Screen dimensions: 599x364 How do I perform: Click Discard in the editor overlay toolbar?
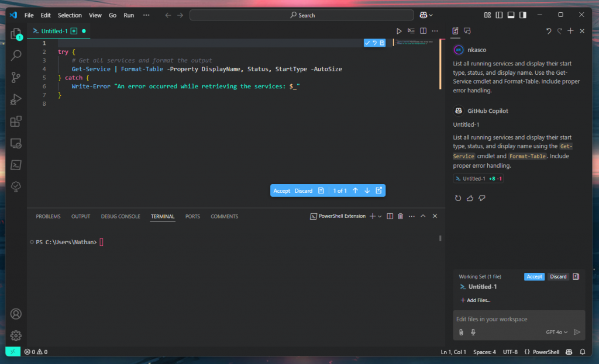pos(304,190)
